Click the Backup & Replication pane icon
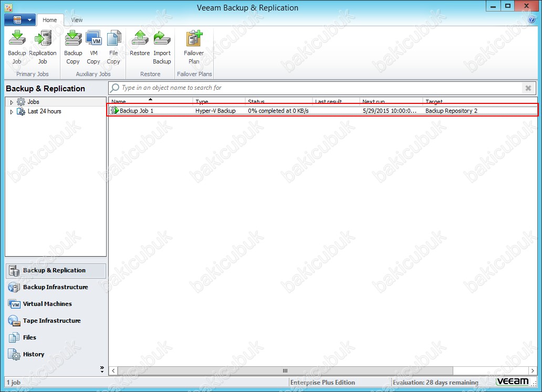Screen dimensions: 542x392 (14, 271)
